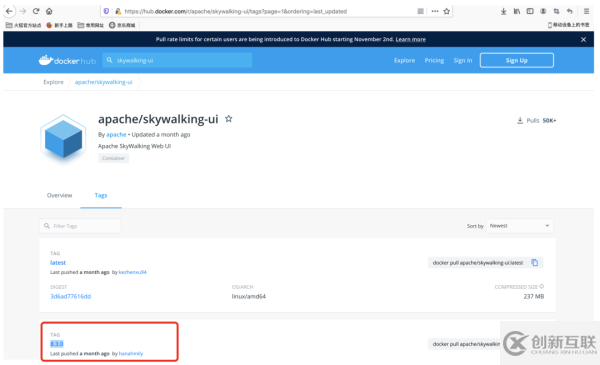Open page actions three-dots menu
This screenshot has height=365, width=600.
point(435,11)
